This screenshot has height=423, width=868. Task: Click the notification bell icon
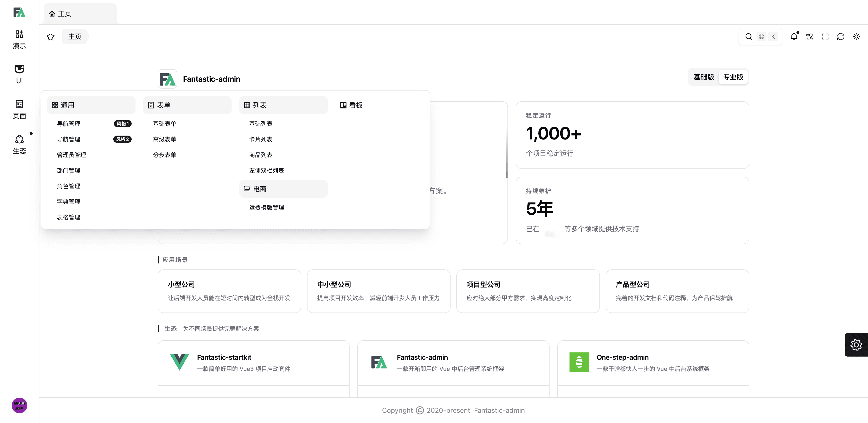(x=794, y=37)
